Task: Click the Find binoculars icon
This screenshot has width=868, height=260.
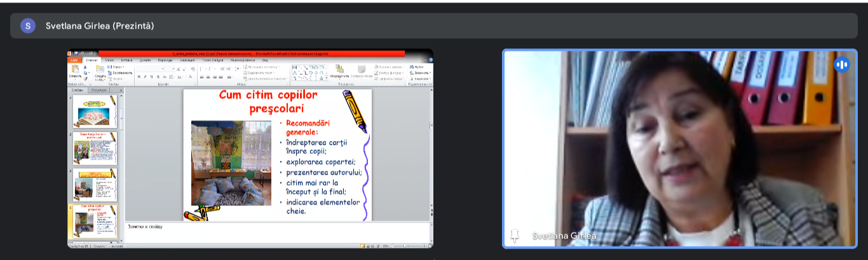Action: pyautogui.click(x=411, y=66)
